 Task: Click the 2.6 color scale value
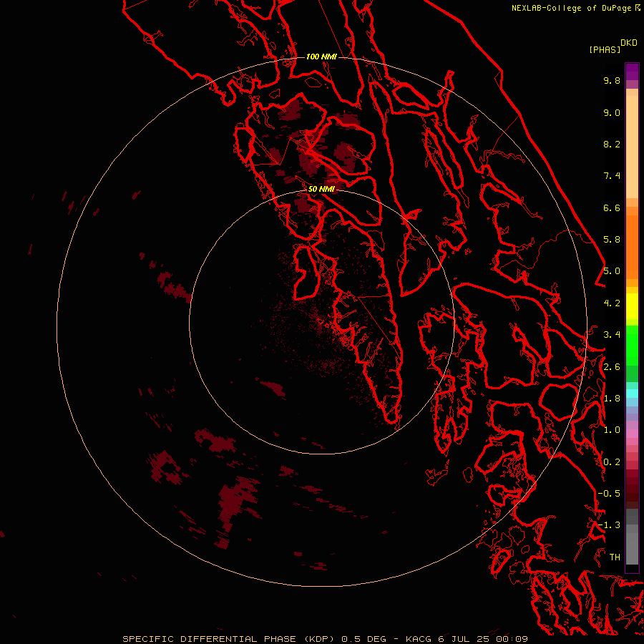[x=612, y=367]
